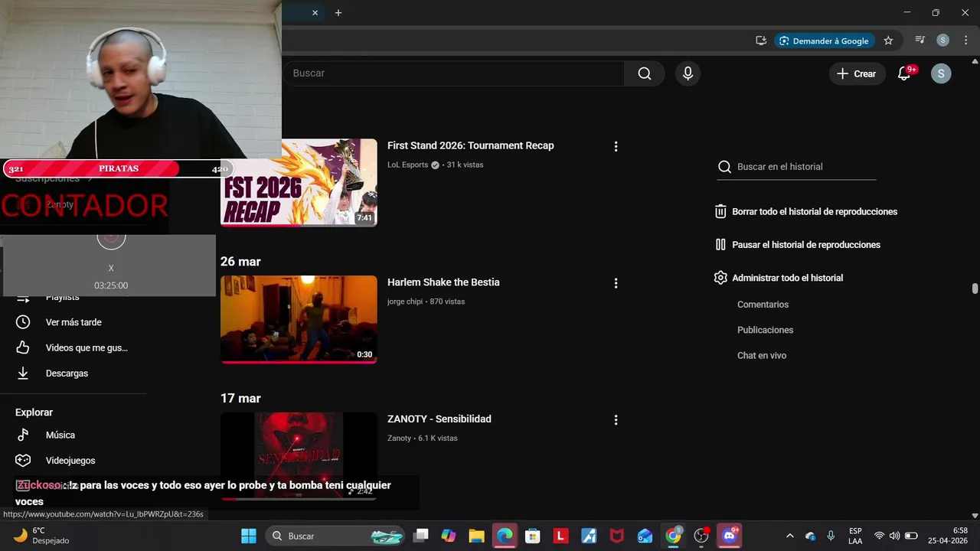The image size is (980, 551).
Task: Open the Chrome profile avatar
Action: click(x=943, y=41)
